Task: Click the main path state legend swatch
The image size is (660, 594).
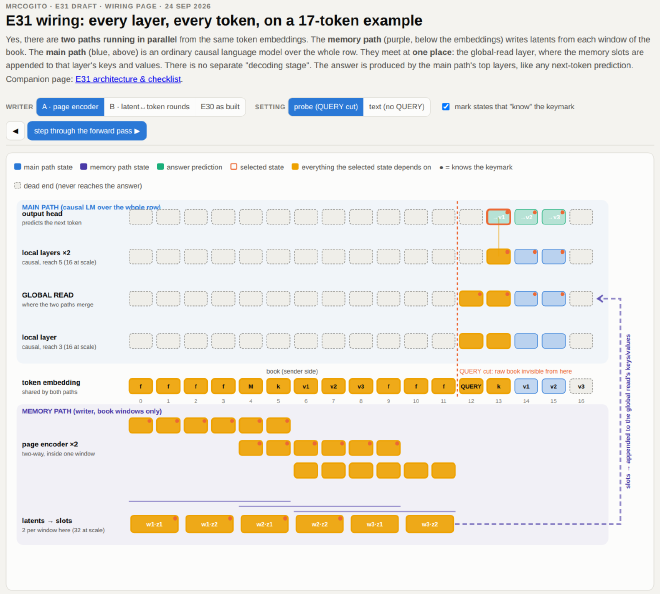Action: tap(17, 167)
